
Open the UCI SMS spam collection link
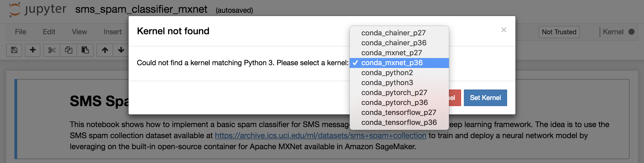pyautogui.click(x=321, y=135)
